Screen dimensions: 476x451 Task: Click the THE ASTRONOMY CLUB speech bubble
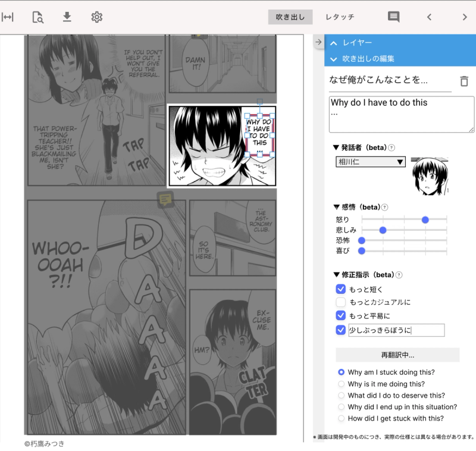(x=261, y=221)
